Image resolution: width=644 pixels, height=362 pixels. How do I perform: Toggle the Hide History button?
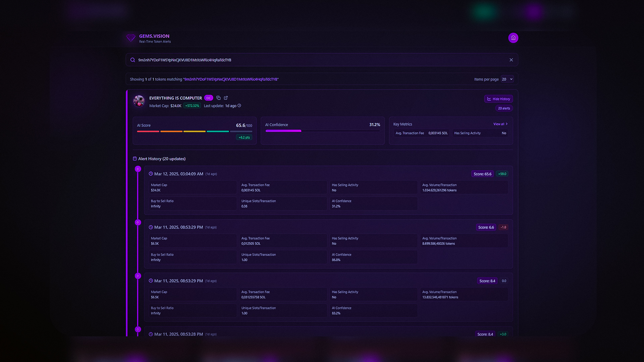(498, 99)
